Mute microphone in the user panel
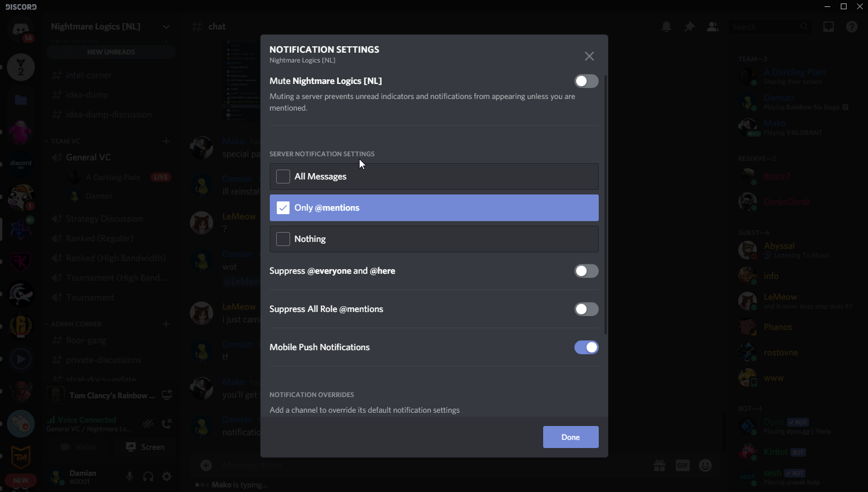 [130, 476]
